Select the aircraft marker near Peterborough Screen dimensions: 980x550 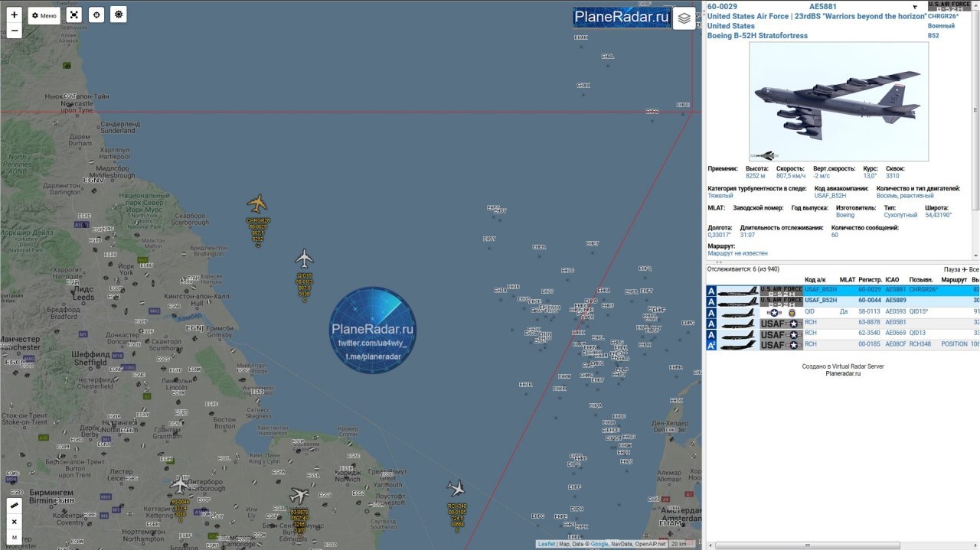(x=181, y=485)
